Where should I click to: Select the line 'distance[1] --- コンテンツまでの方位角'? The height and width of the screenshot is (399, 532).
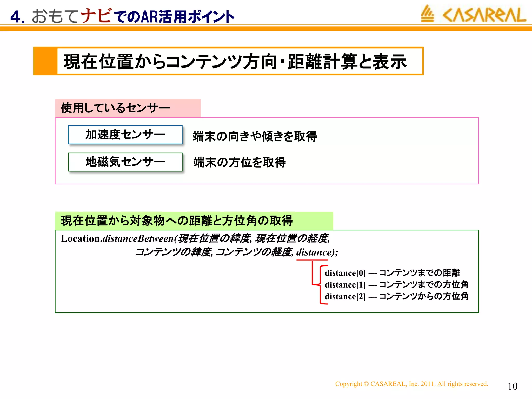(397, 285)
